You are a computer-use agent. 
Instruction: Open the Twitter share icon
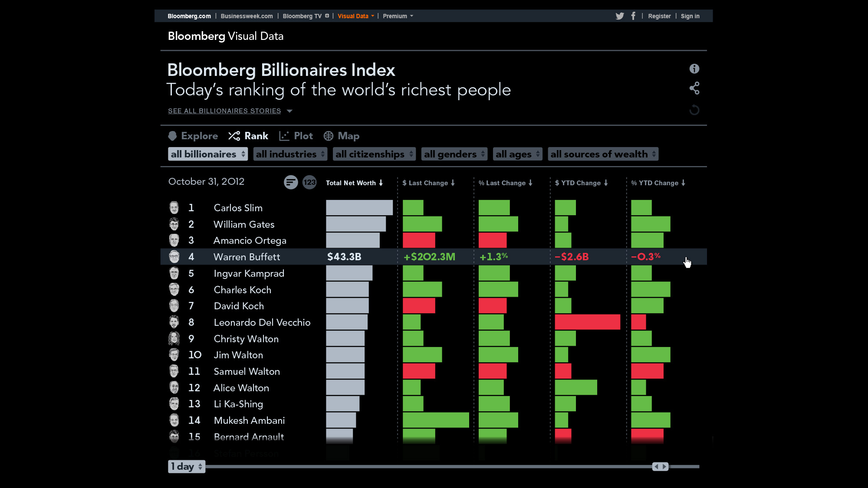[x=620, y=16]
